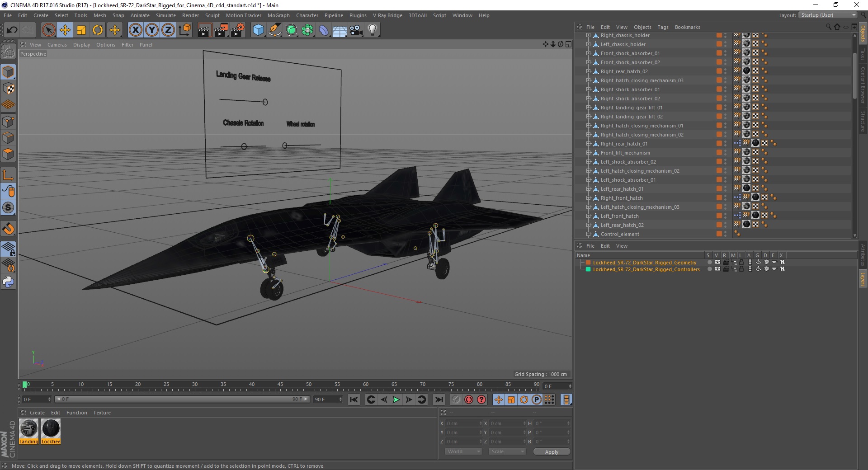Click the Landing Gear Release slider handle
The image size is (868, 470).
click(x=265, y=102)
